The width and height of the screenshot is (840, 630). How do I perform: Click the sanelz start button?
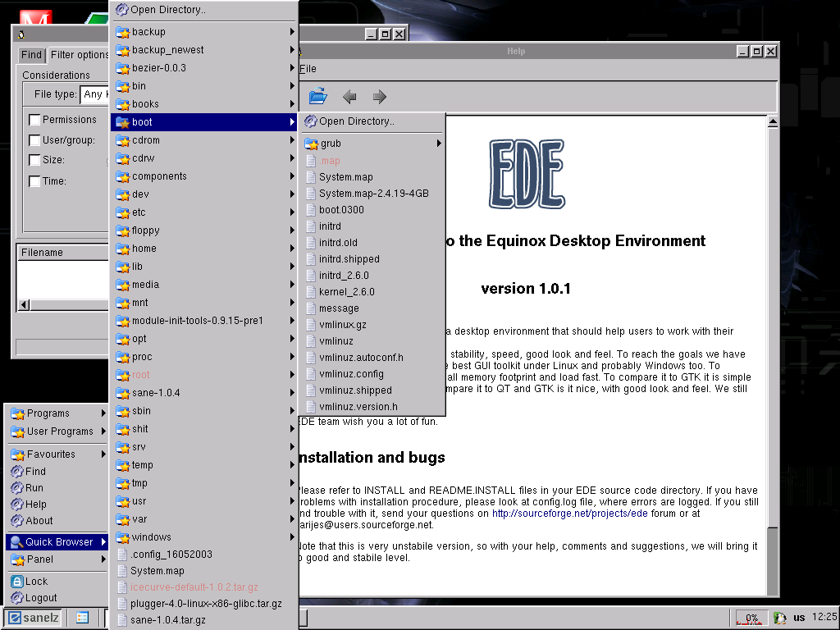tap(34, 618)
